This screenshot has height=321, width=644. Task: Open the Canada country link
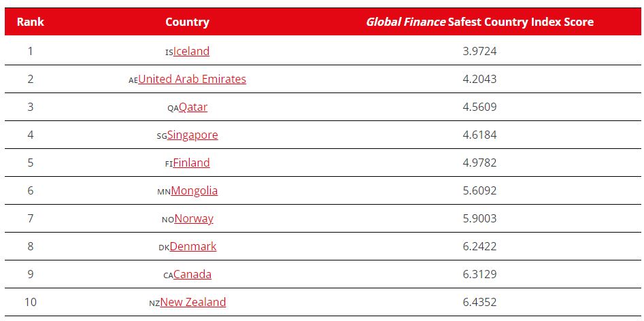tap(192, 274)
